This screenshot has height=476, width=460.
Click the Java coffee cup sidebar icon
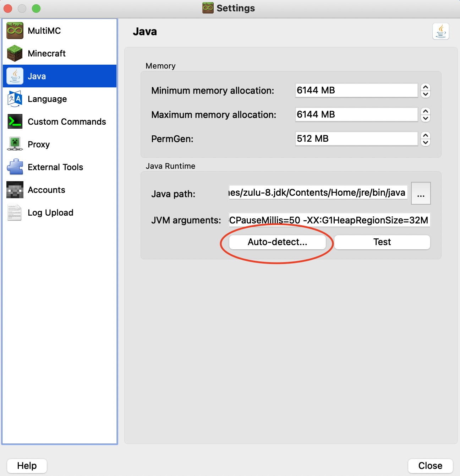coord(15,76)
